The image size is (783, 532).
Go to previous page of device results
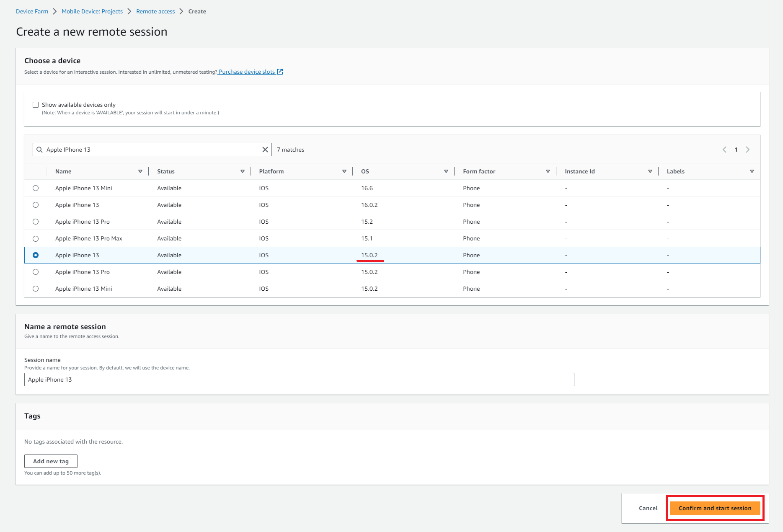click(x=724, y=150)
